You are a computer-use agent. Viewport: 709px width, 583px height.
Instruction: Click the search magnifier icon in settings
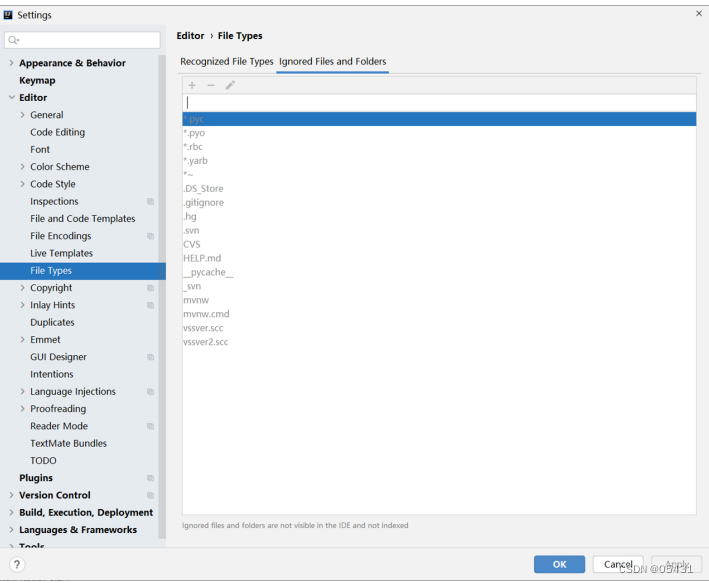point(14,40)
